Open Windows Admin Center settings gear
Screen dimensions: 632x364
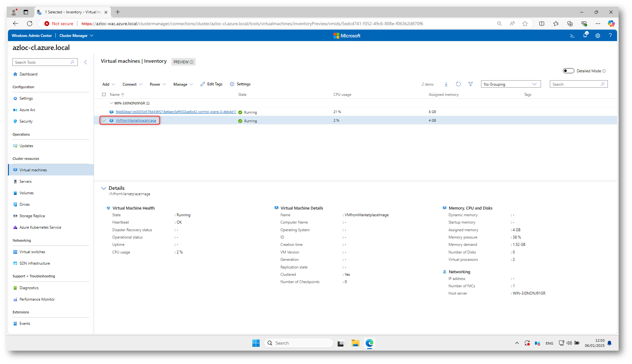(598, 36)
